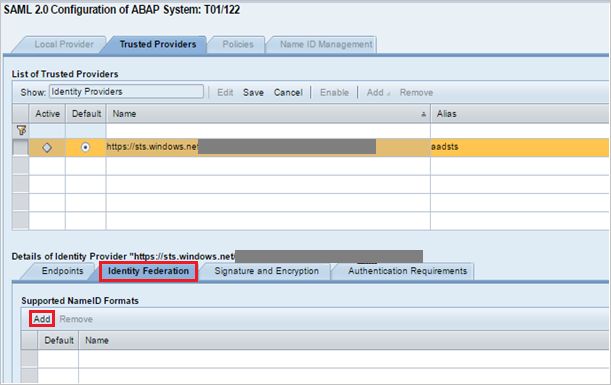Switch to the Local Provider tab
This screenshot has height=385, width=611.
64,44
